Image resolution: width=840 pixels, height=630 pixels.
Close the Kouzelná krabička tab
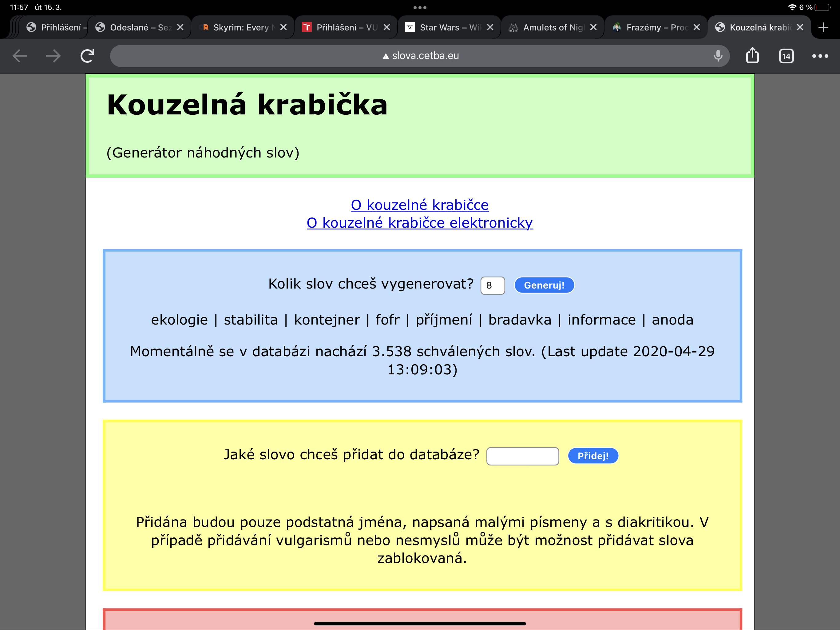tap(800, 27)
